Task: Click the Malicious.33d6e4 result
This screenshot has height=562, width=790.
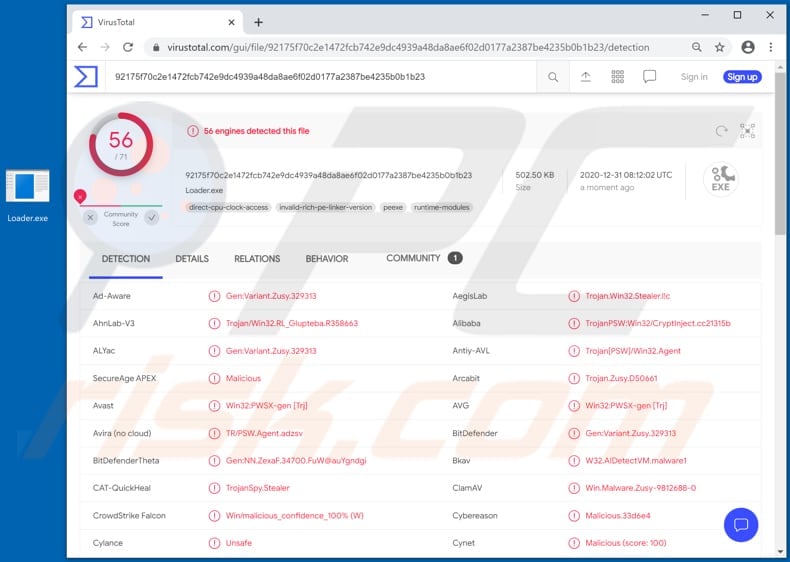Action: point(618,516)
